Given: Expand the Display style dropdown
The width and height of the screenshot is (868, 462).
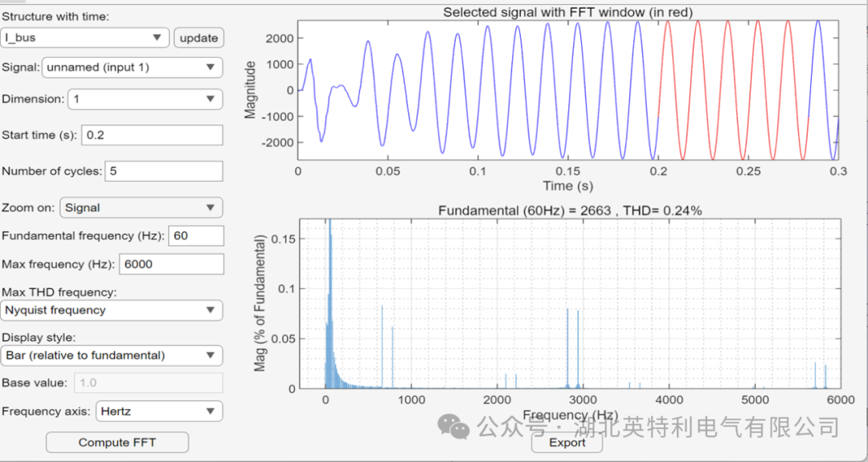Looking at the screenshot, I should [x=112, y=355].
